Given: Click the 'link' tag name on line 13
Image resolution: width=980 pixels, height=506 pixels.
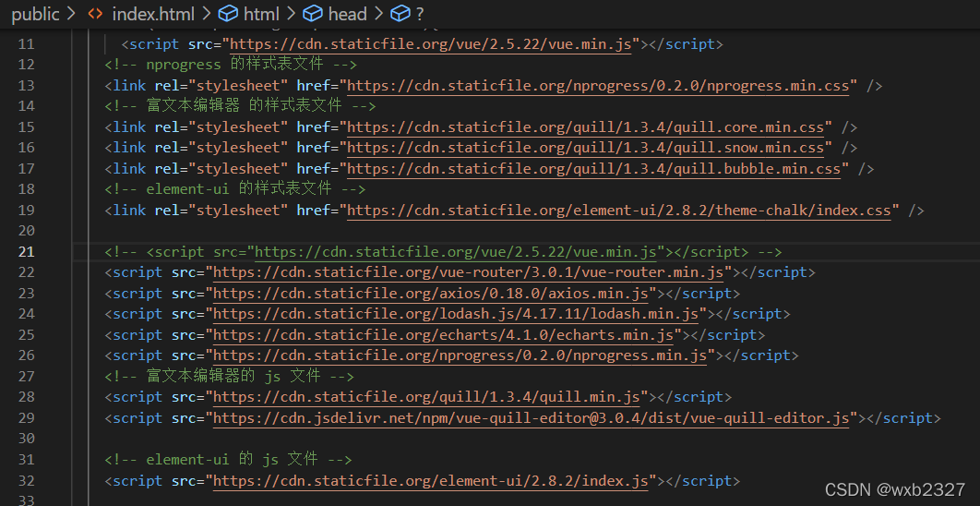Looking at the screenshot, I should coord(130,85).
